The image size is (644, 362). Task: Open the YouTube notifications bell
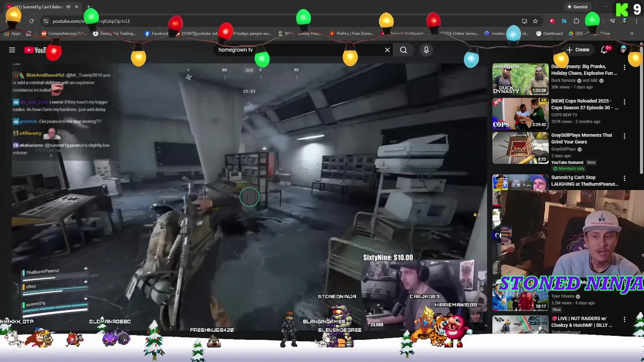pyautogui.click(x=605, y=50)
